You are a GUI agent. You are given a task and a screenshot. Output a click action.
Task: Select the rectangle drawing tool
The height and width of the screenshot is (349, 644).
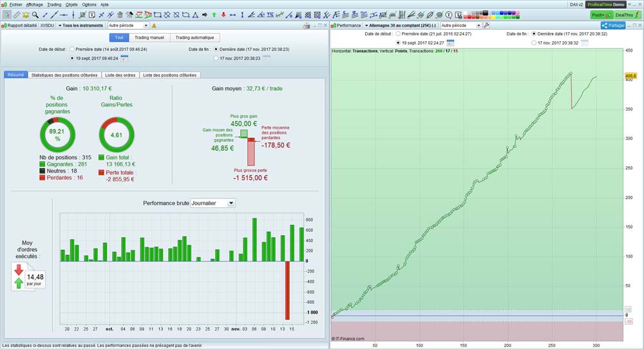157,15
